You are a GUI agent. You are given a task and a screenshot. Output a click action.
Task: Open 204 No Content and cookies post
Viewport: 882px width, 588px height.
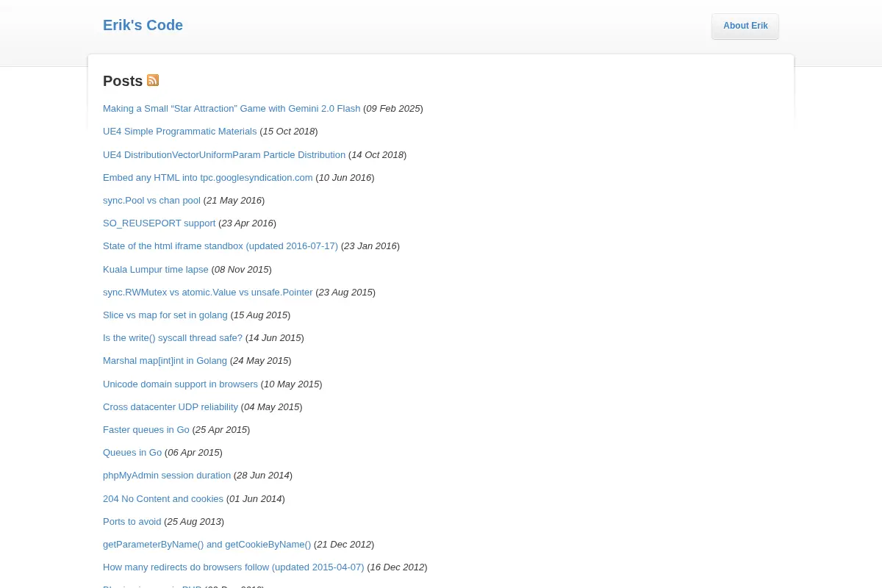tap(163, 498)
